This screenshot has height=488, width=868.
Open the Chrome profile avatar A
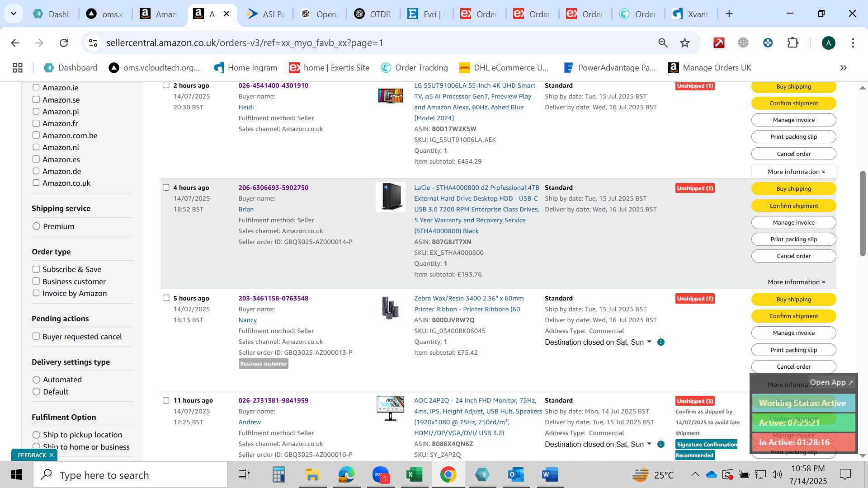click(828, 43)
